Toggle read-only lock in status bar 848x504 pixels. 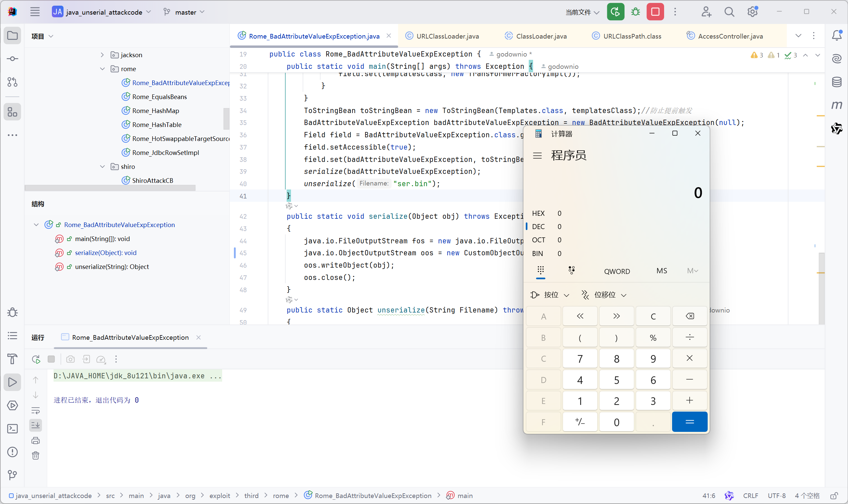pos(834,495)
